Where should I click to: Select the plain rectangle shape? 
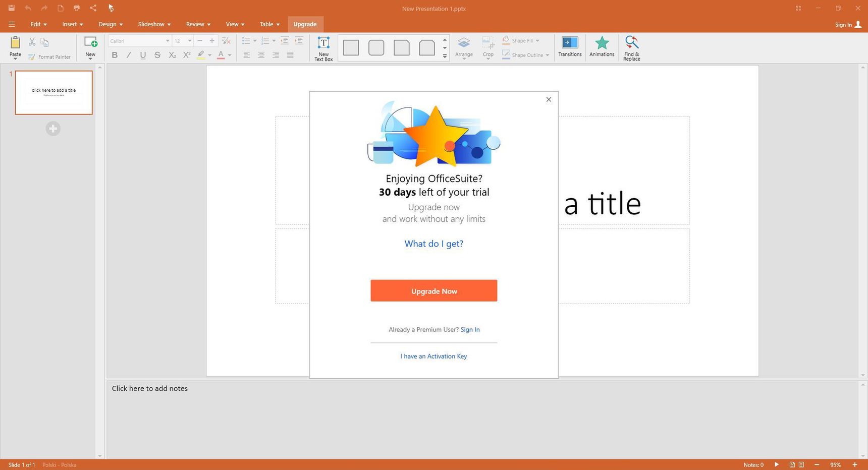click(351, 48)
